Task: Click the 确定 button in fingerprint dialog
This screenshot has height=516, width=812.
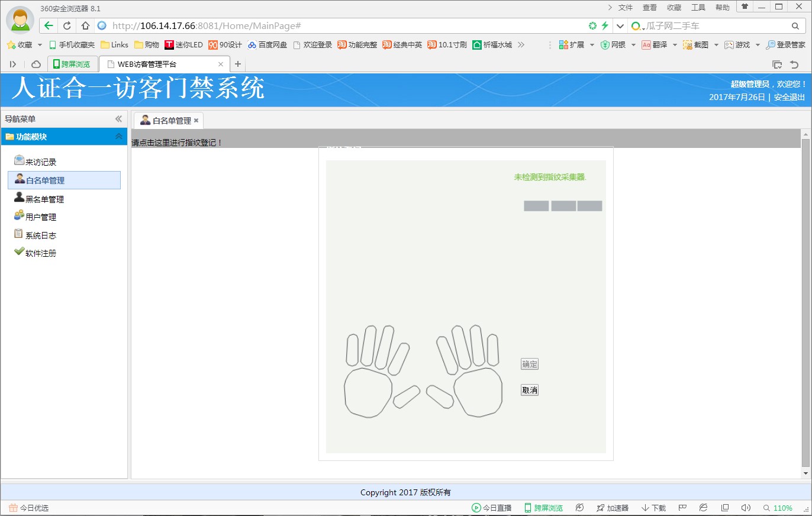Action: click(529, 365)
